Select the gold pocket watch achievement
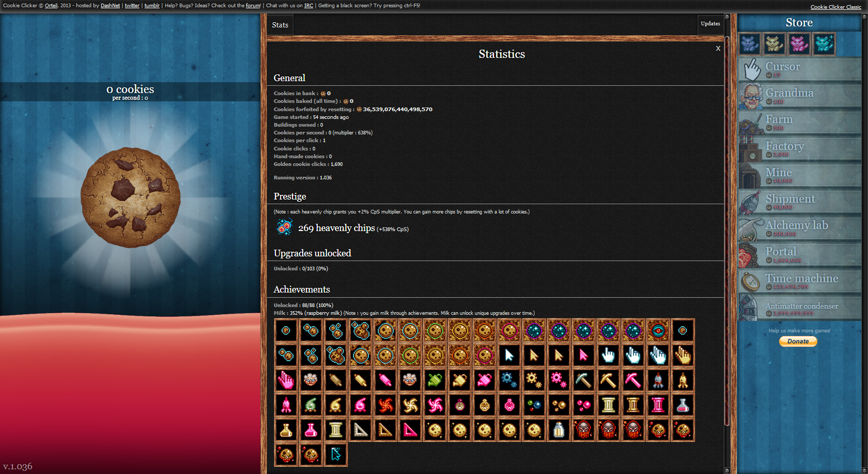The height and width of the screenshot is (474, 868). pyautogui.click(x=485, y=405)
